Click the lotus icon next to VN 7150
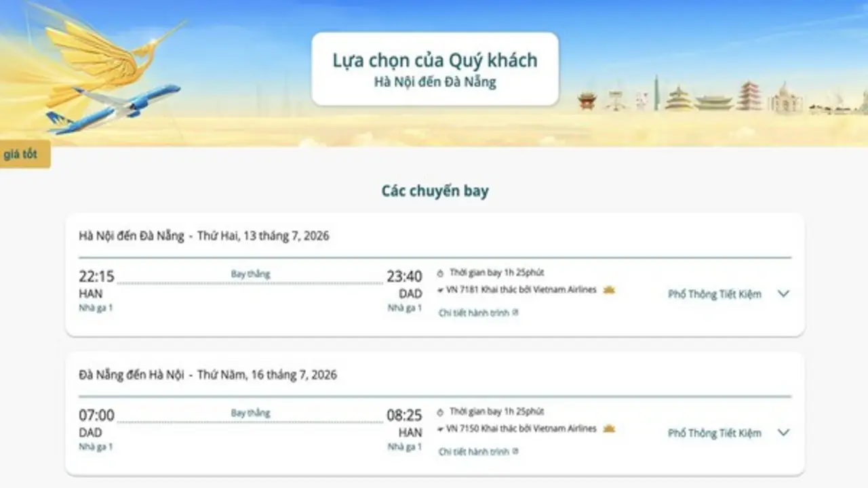The width and height of the screenshot is (868, 488). (609, 428)
